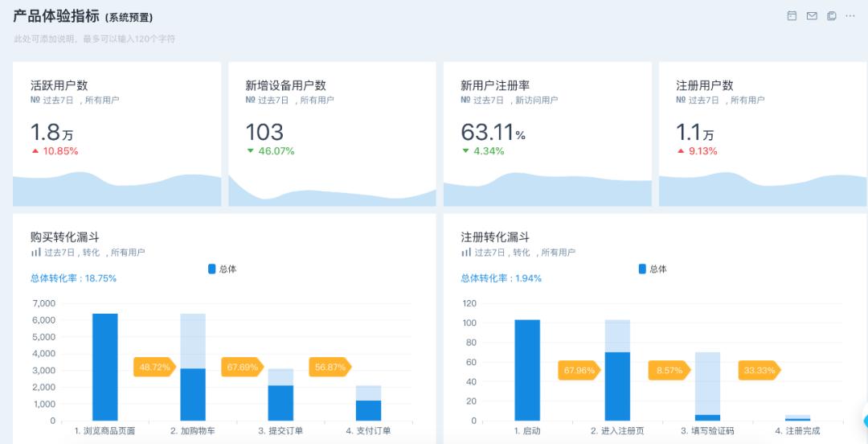Click the bar chart icon under 购买转化漏斗
Viewport: 868px width, 444px height.
coord(36,253)
